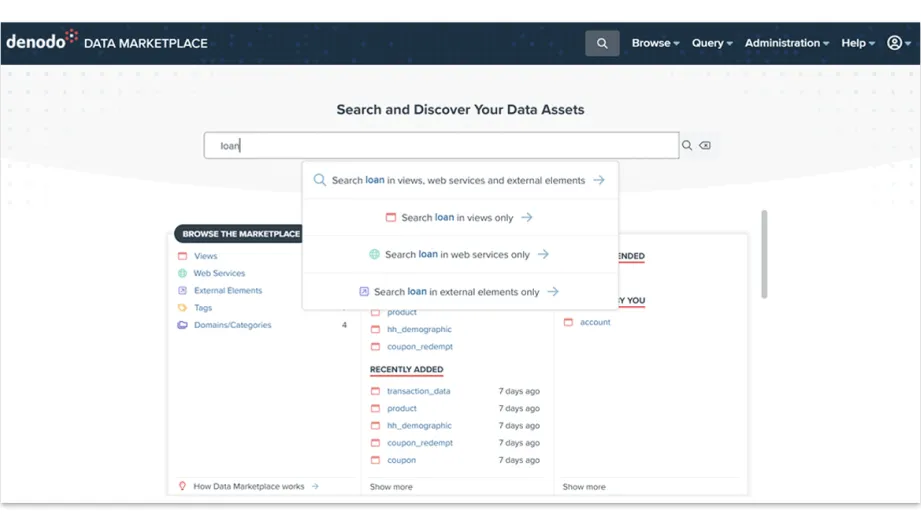Click view icon beside transaction_data
This screenshot has height=528, width=921.
[375, 391]
